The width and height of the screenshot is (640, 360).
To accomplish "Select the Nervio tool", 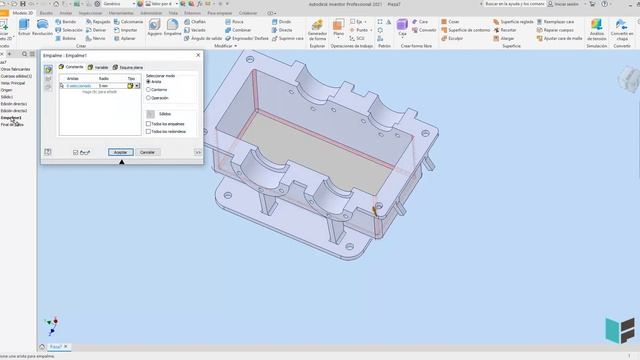I will 96,38.
